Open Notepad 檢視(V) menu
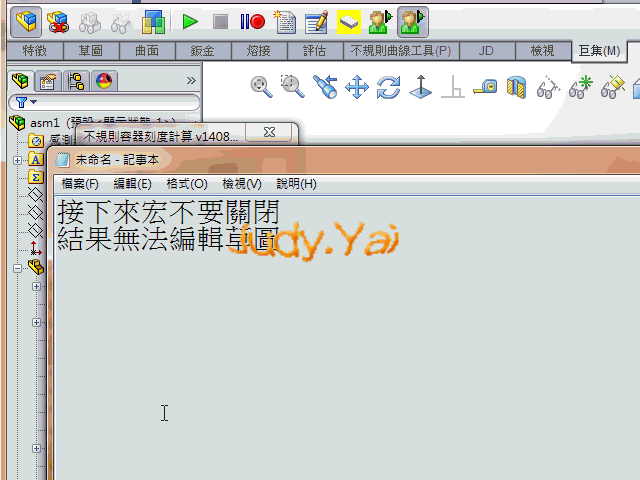 tap(242, 184)
